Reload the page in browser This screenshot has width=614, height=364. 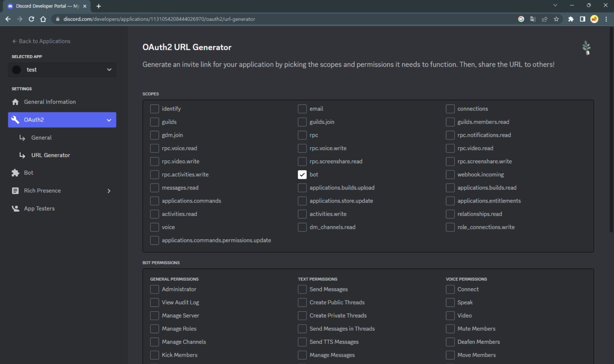[x=31, y=19]
